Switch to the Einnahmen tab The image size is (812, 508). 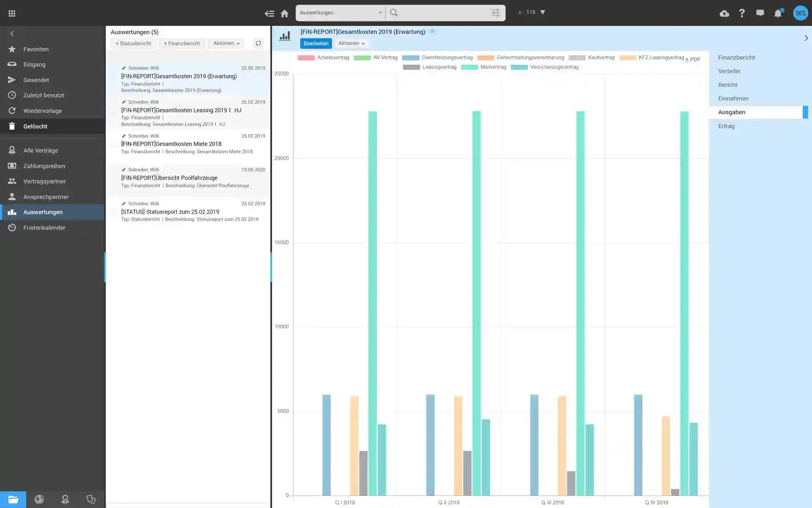(733, 99)
